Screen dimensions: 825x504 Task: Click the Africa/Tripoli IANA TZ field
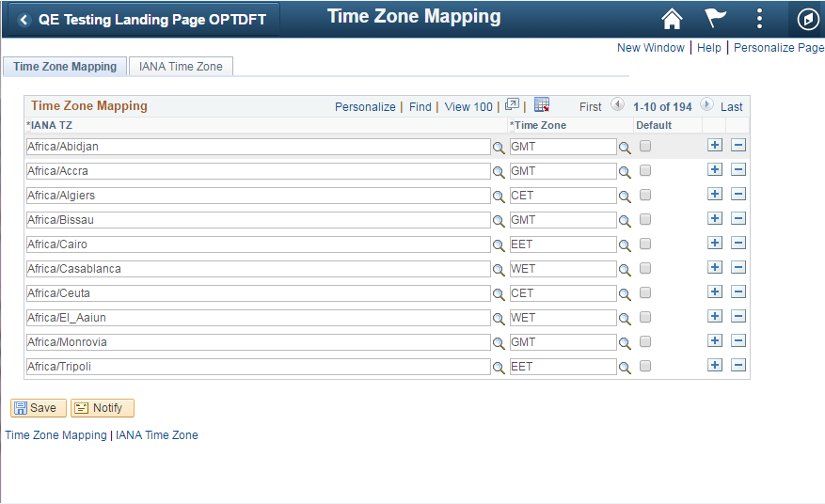pyautogui.click(x=259, y=367)
